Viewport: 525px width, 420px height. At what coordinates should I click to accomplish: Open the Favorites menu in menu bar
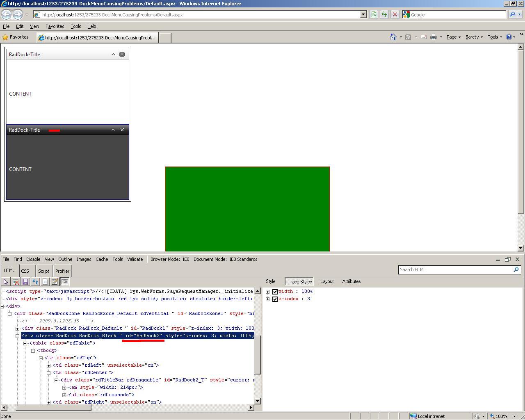click(x=55, y=26)
